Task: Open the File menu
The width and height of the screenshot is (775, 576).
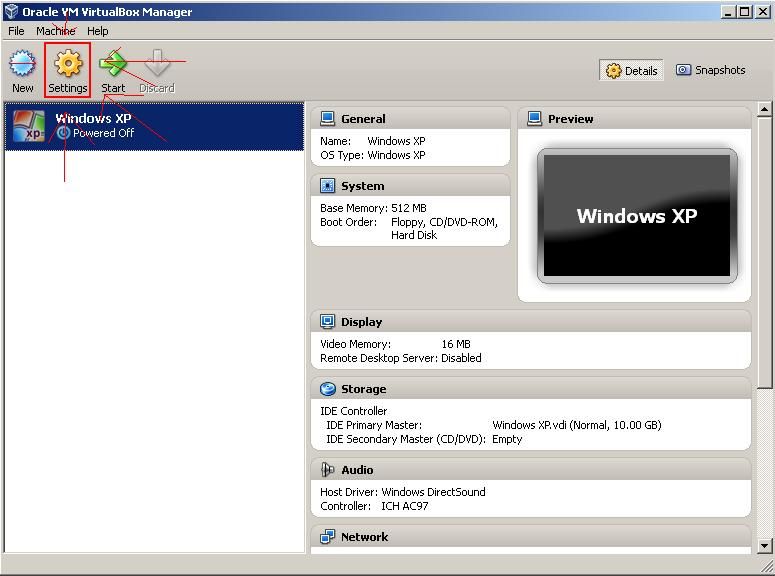Action: tap(16, 31)
